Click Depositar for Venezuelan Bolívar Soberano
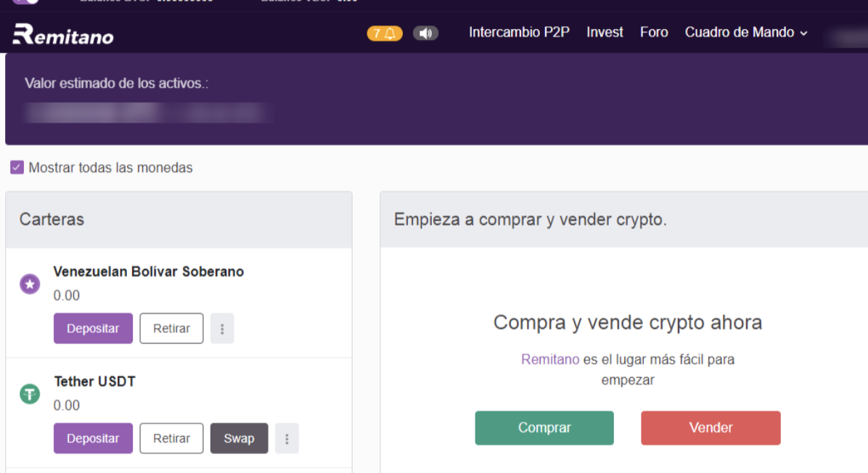This screenshot has width=868, height=473. pos(93,329)
